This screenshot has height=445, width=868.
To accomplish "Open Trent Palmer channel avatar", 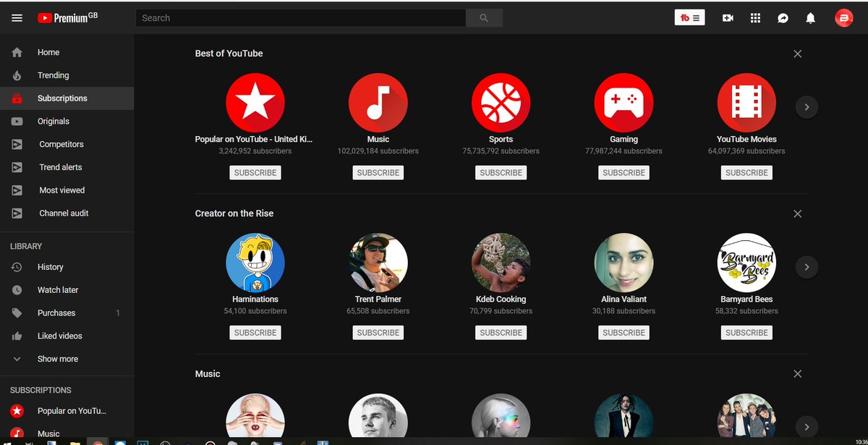I will (x=378, y=263).
